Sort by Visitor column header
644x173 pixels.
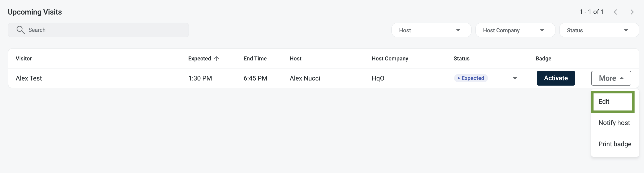[x=24, y=59]
